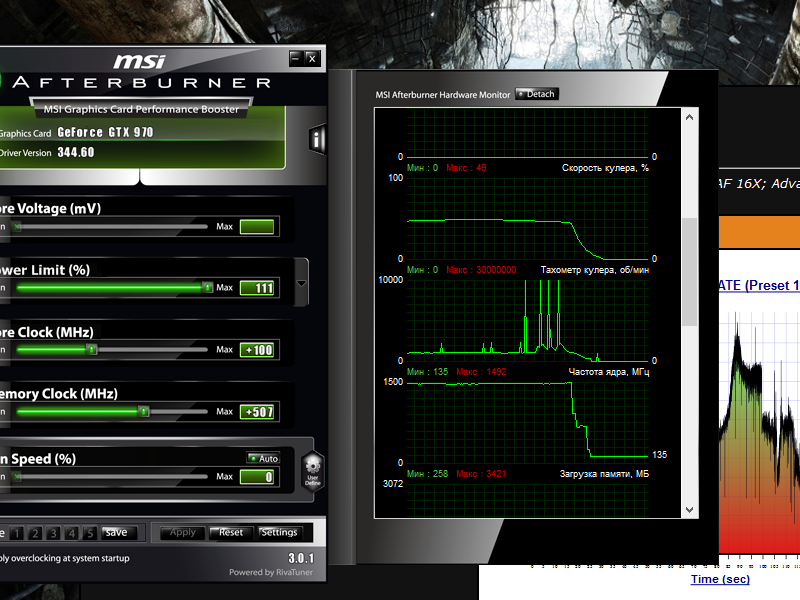Click the hardware monitor scrollbar thumb
Image resolution: width=800 pixels, height=600 pixels.
[x=689, y=271]
